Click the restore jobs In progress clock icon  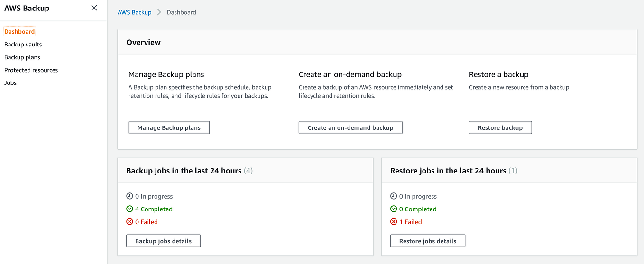(394, 196)
